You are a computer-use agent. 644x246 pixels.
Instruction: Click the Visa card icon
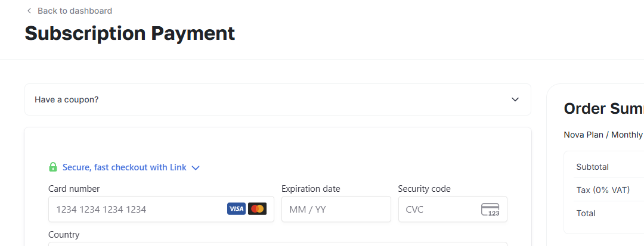click(x=236, y=209)
